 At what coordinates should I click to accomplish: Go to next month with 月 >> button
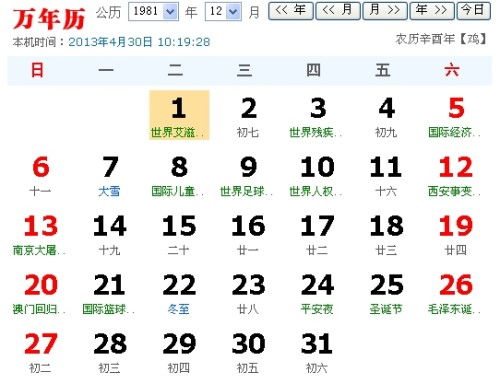pyautogui.click(x=385, y=11)
